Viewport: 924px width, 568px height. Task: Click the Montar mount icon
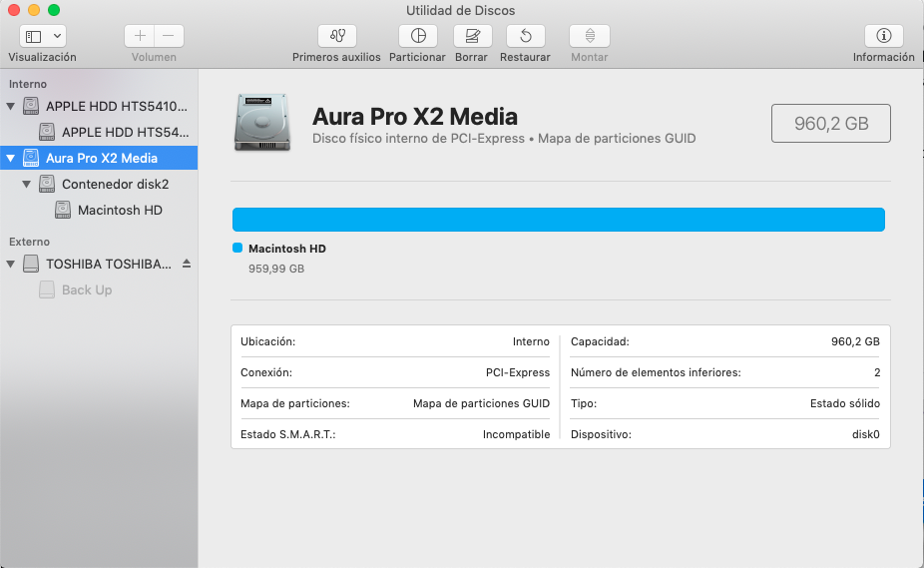(590, 36)
